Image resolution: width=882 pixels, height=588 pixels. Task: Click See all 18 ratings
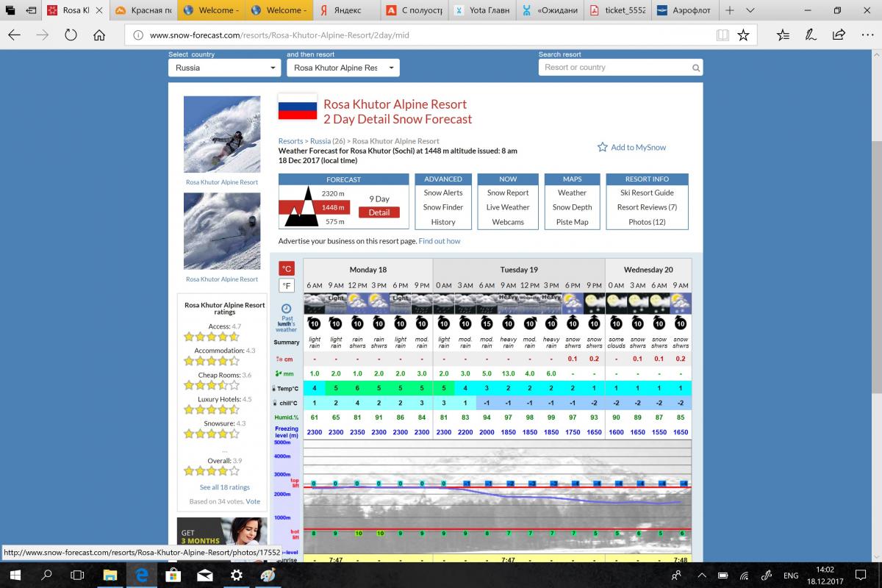pyautogui.click(x=225, y=487)
